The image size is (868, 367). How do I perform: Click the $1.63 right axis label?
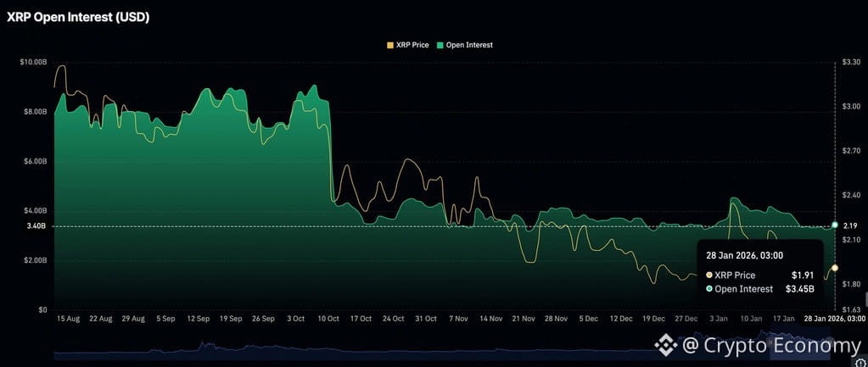tap(850, 310)
